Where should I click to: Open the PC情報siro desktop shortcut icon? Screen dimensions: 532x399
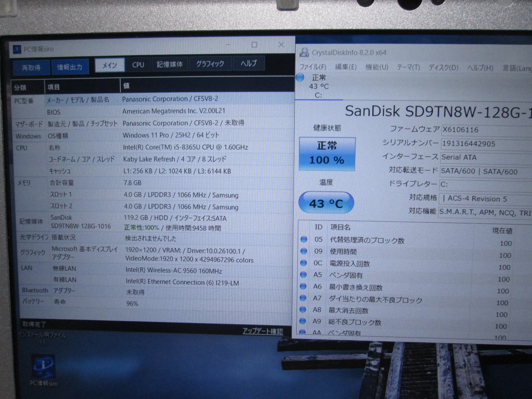coord(44,370)
